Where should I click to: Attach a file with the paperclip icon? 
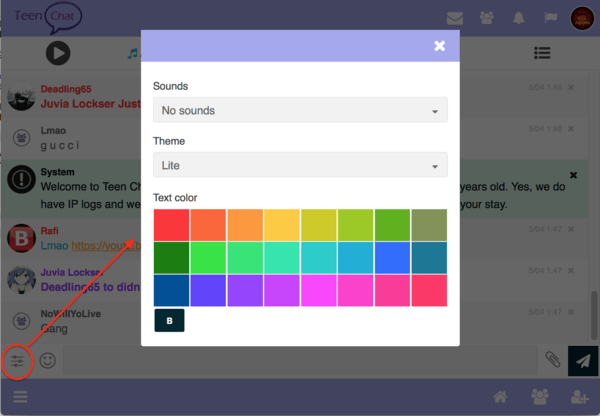553,360
